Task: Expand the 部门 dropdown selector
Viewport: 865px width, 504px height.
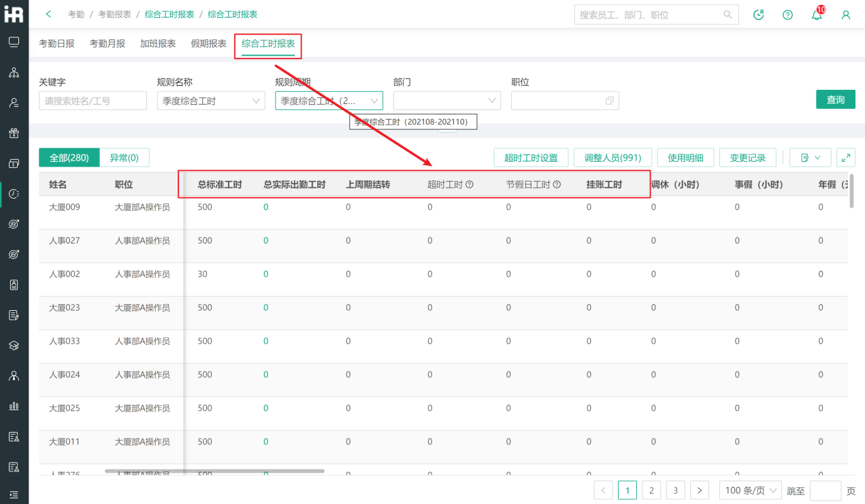Action: (x=446, y=101)
